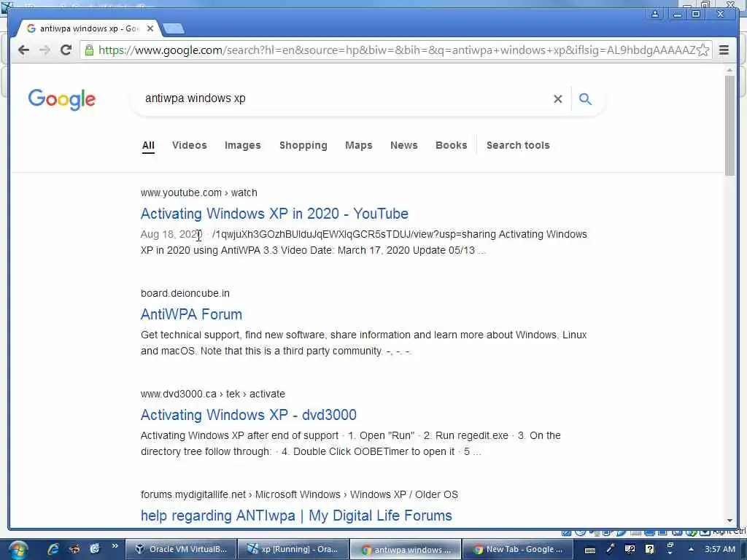Click the www.dvd3000.ca › tek › activate breadcrumb

[213, 394]
